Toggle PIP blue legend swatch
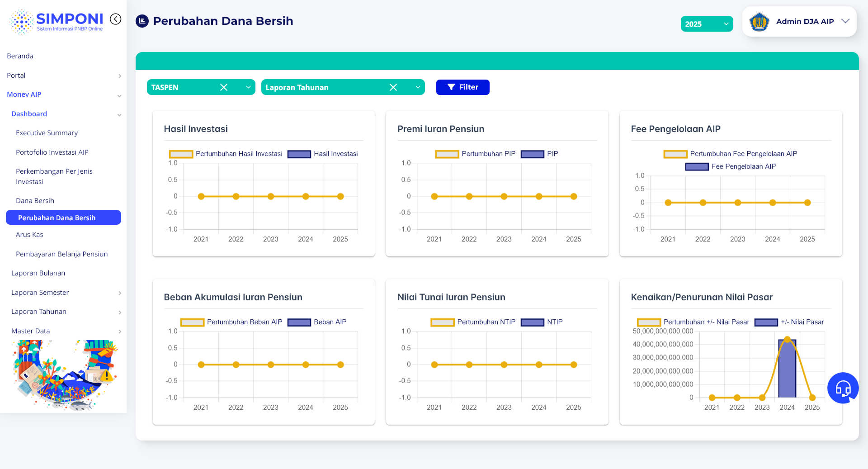The width and height of the screenshot is (868, 469). [533, 154]
